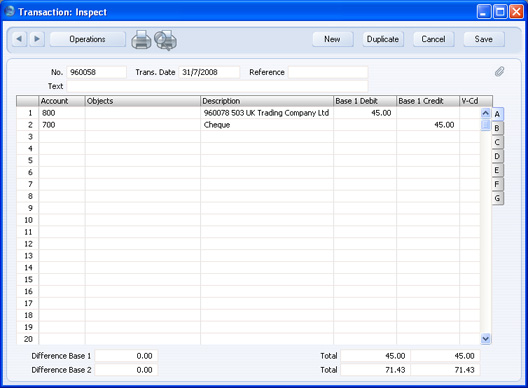The width and height of the screenshot is (528, 388).
Task: Select account cell 800 in row 1
Action: [x=62, y=113]
